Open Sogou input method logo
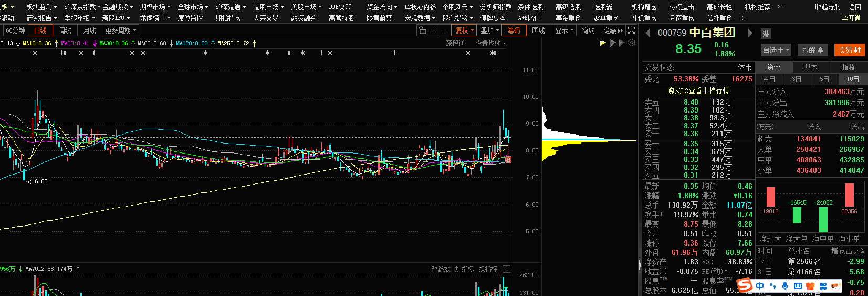Screen dimensions: 868x296 745,285
